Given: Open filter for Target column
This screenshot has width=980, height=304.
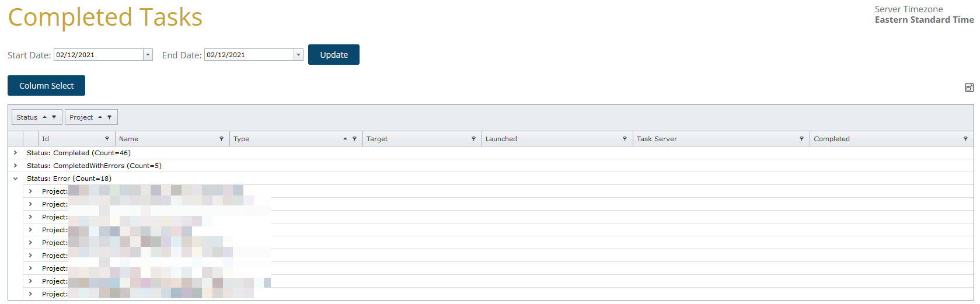Looking at the screenshot, I should click(x=473, y=139).
